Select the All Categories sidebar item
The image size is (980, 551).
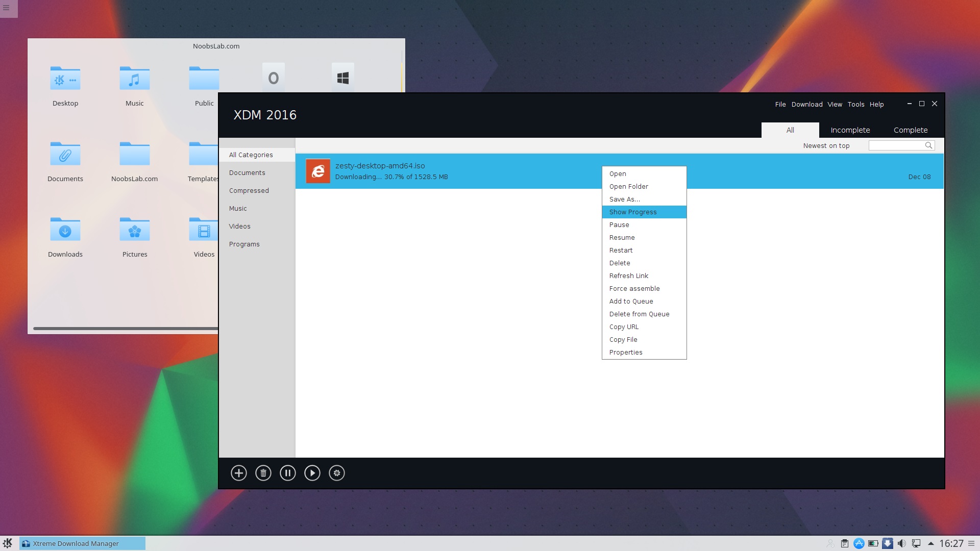coord(257,155)
